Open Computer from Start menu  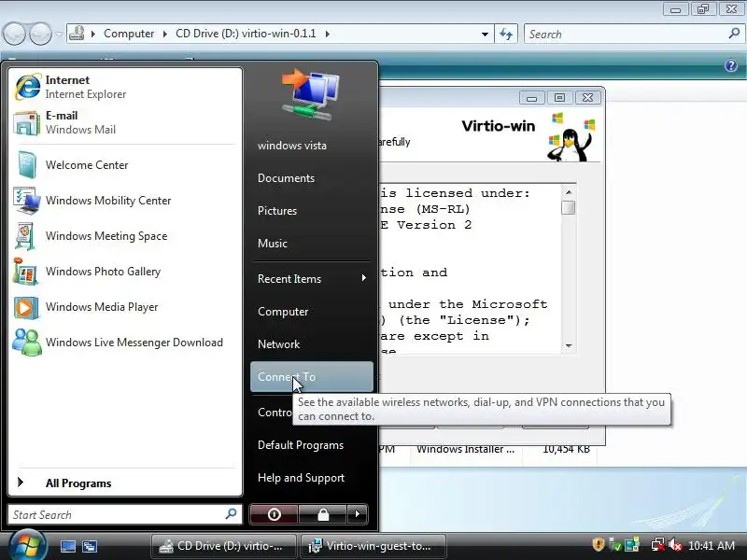point(283,312)
